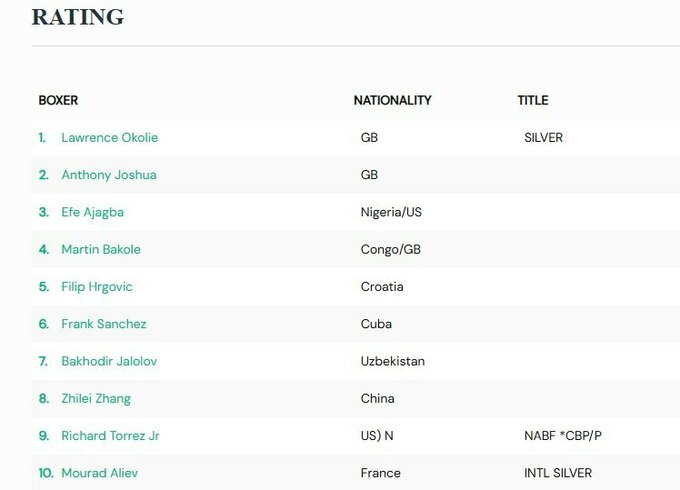680x490 pixels.
Task: Click Richard Torrez Jr's name
Action: pos(110,436)
